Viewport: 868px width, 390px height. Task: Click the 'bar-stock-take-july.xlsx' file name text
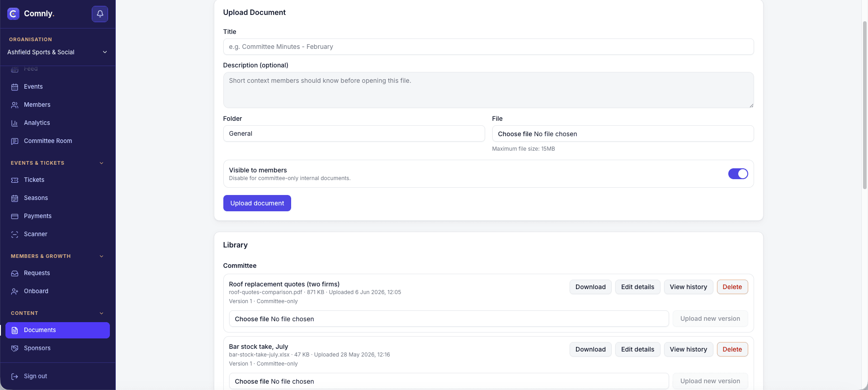pos(259,355)
